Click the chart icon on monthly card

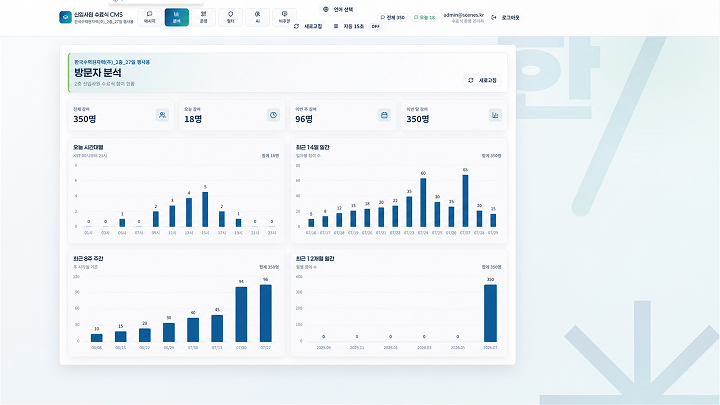pos(495,115)
